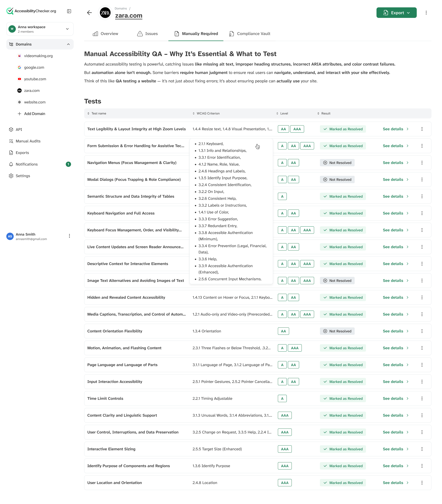Click the back arrow beside the Zara logo
Viewport: 442px width, 504px height.
[x=90, y=13]
